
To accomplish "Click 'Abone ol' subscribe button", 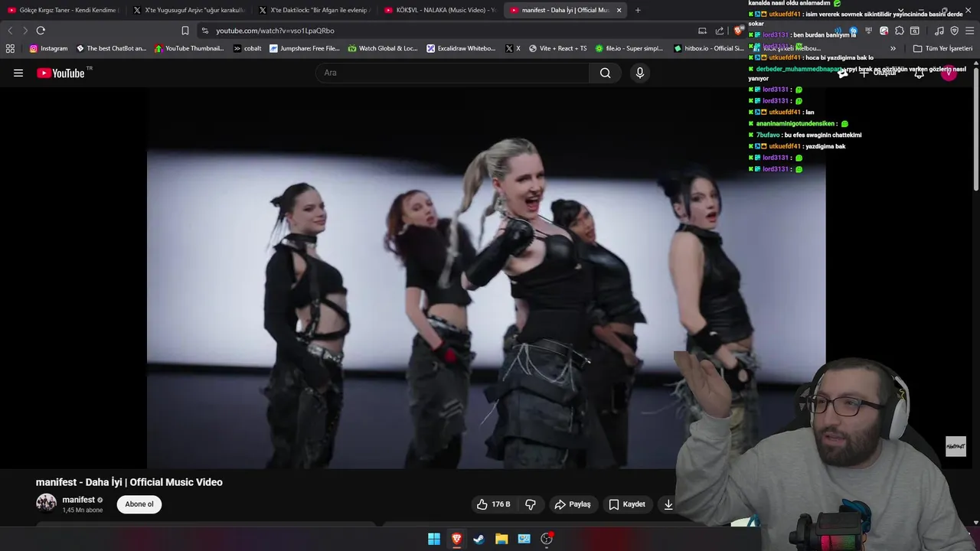I will point(139,504).
